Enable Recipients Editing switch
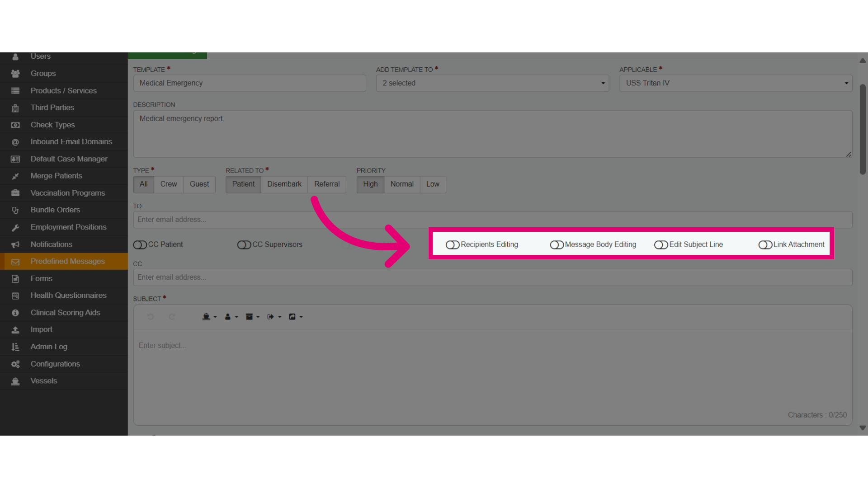 (453, 245)
